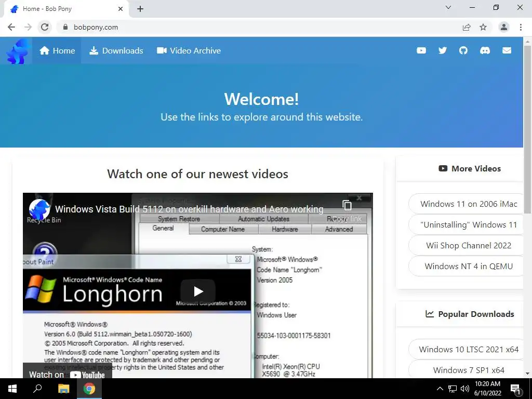Play the embedded YouTube video
The width and height of the screenshot is (532, 399).
click(x=198, y=291)
